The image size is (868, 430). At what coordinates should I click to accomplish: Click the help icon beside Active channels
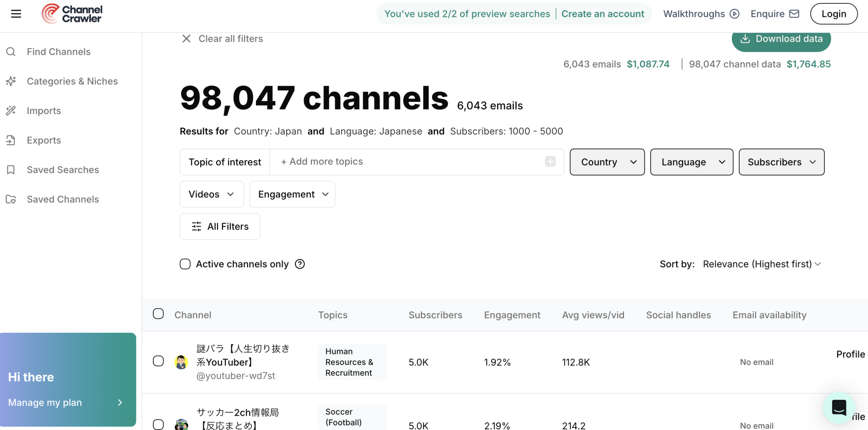(300, 264)
